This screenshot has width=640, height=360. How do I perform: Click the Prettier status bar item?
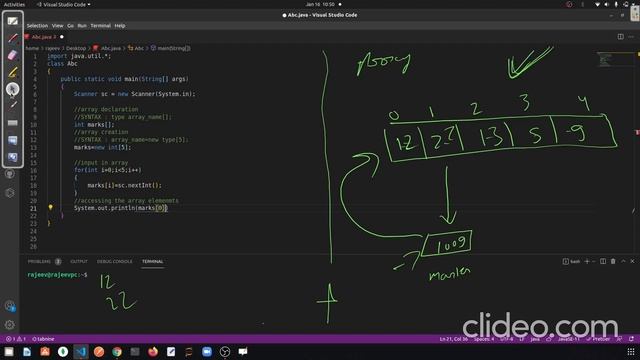click(598, 339)
